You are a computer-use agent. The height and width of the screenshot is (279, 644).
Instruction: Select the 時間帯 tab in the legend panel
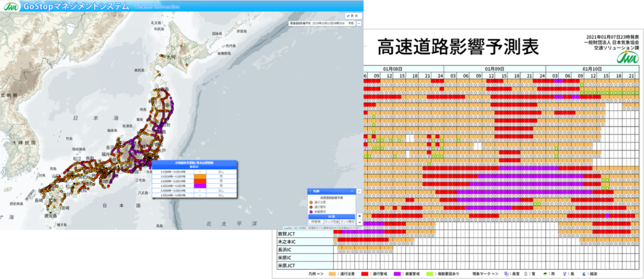[x=316, y=222]
